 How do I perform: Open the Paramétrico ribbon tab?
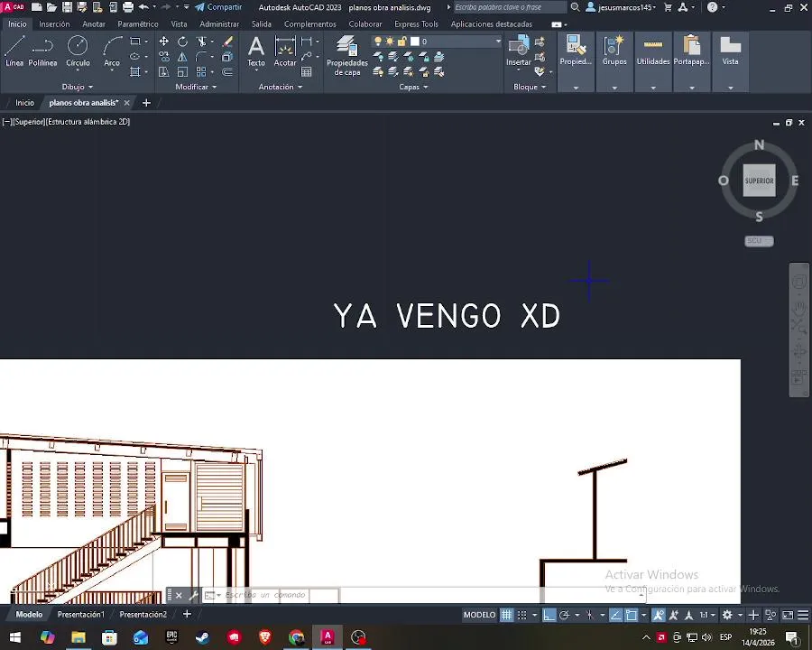tap(138, 23)
